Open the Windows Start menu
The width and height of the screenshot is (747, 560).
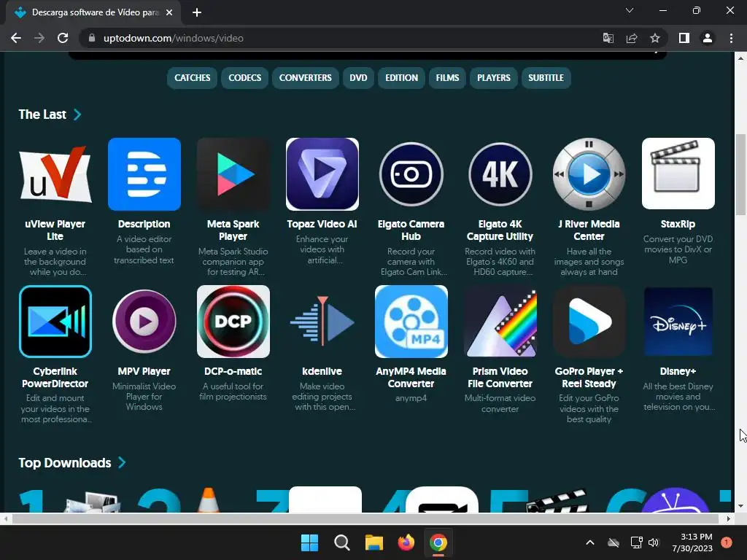click(x=309, y=542)
